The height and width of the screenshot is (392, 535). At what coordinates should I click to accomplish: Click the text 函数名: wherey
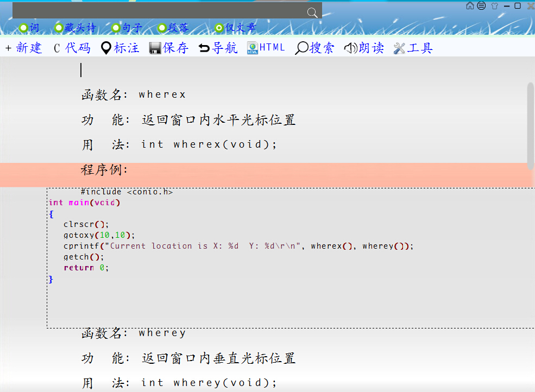134,333
